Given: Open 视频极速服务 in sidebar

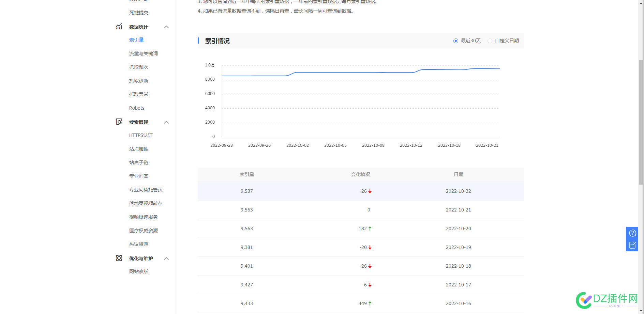Looking at the screenshot, I should click(x=144, y=217).
